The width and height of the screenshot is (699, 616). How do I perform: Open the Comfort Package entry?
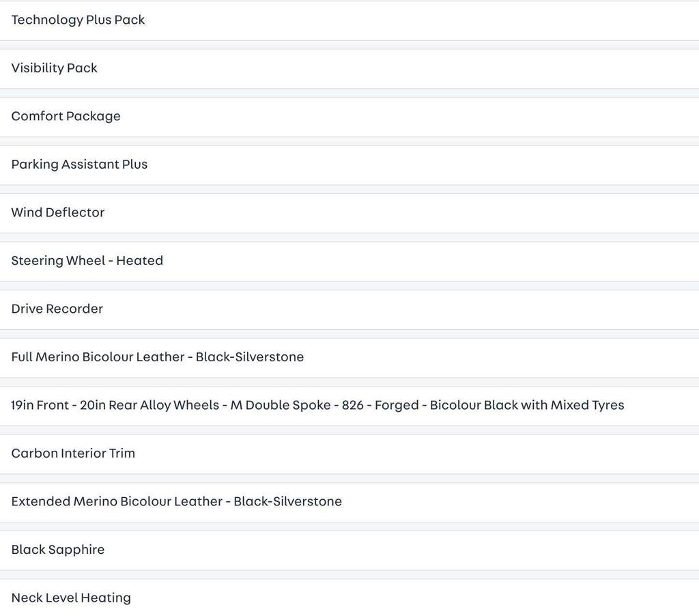349,117
